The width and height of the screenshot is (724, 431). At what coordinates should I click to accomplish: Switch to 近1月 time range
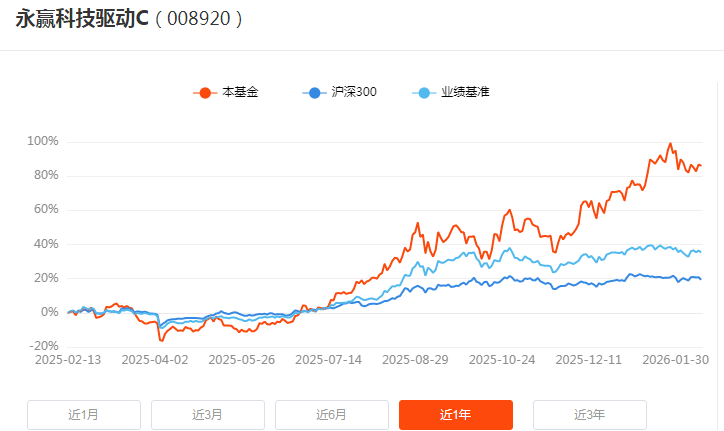84,414
